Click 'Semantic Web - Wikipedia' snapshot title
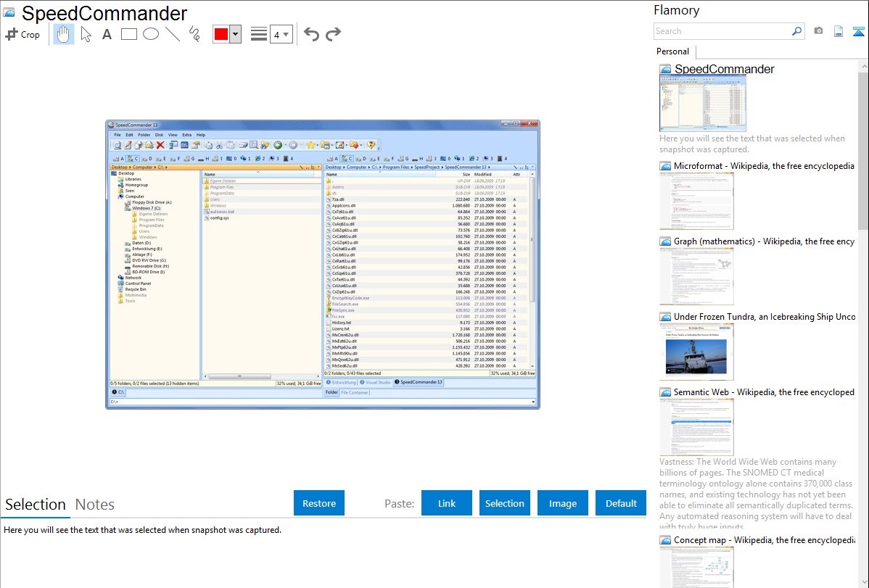The image size is (869, 588). [764, 392]
